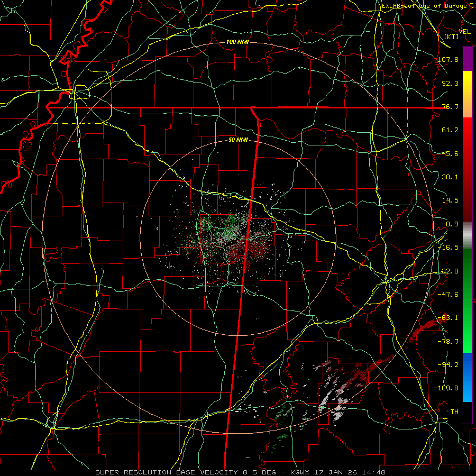Click the 50 NMI range ring label
The image size is (476, 476).
238,140
